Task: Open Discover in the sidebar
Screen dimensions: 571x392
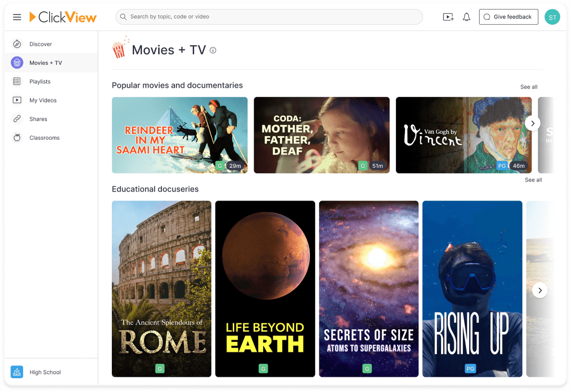Action: tap(51, 44)
